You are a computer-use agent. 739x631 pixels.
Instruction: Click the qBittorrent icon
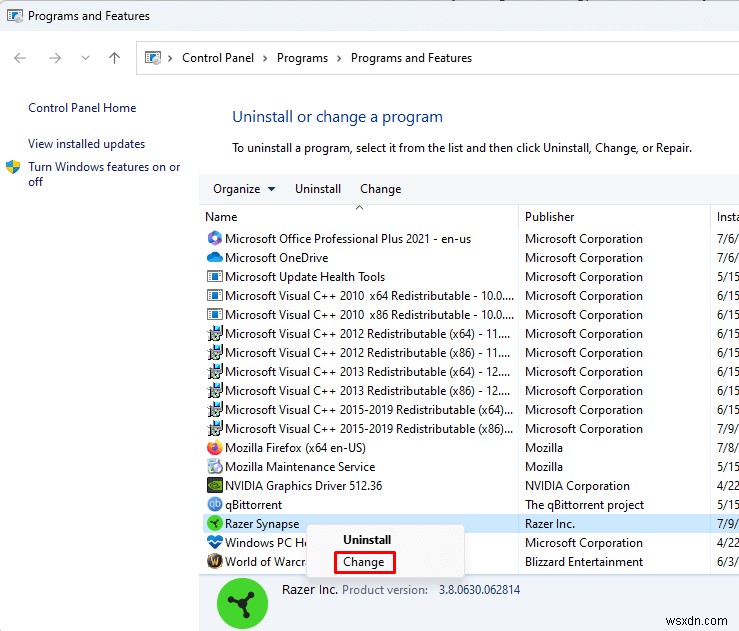pyautogui.click(x=214, y=504)
